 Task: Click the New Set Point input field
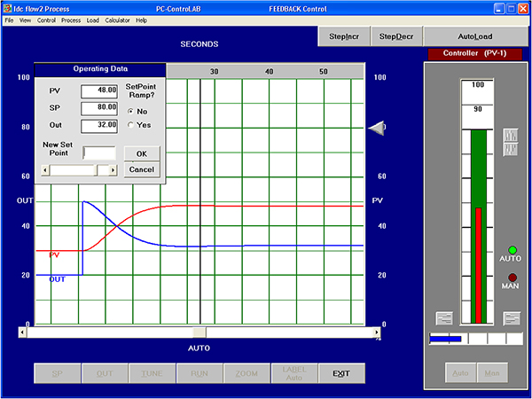click(x=99, y=153)
